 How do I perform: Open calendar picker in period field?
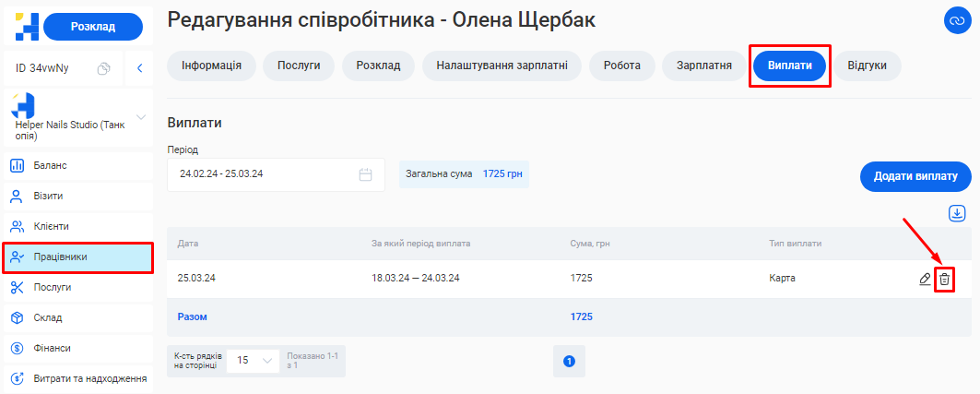pos(365,173)
